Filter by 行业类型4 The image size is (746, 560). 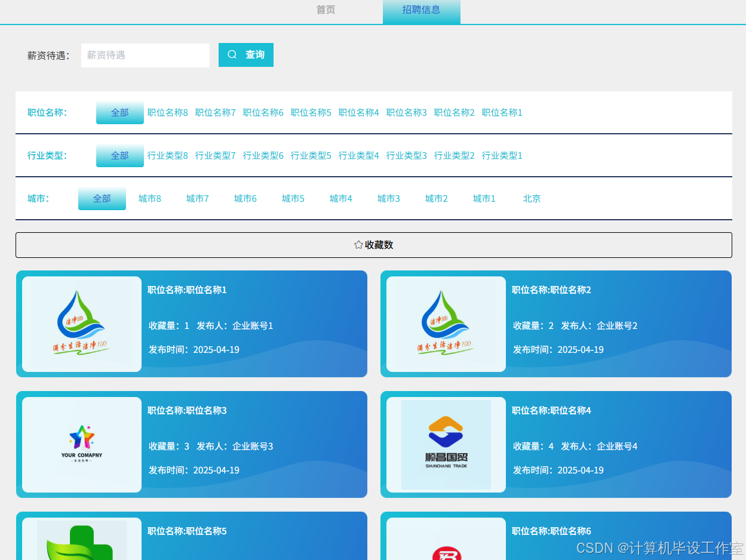pos(359,155)
